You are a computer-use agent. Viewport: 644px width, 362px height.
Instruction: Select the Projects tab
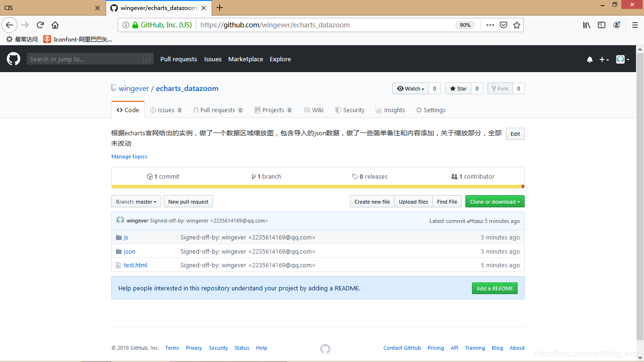[x=273, y=110]
